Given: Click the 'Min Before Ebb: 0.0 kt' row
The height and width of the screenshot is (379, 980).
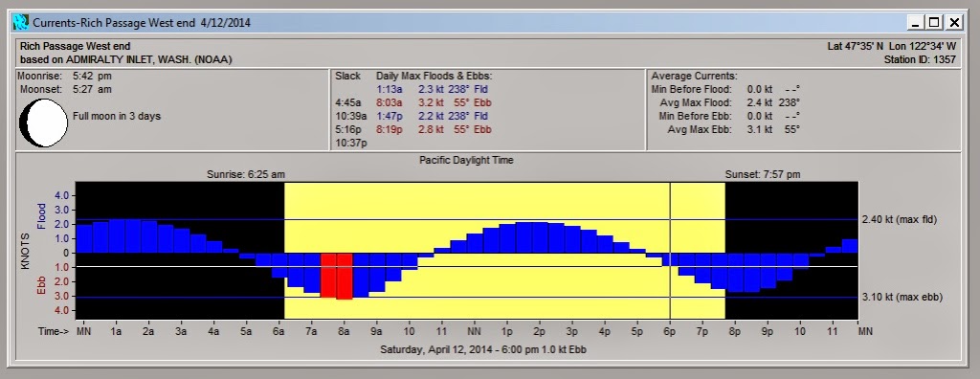Looking at the screenshot, I should [729, 116].
